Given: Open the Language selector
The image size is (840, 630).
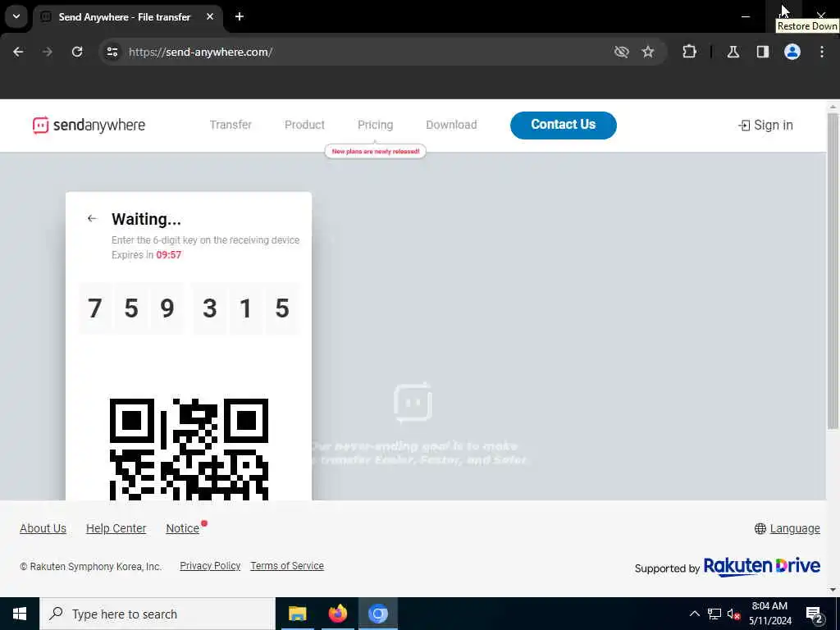Looking at the screenshot, I should [x=787, y=529].
